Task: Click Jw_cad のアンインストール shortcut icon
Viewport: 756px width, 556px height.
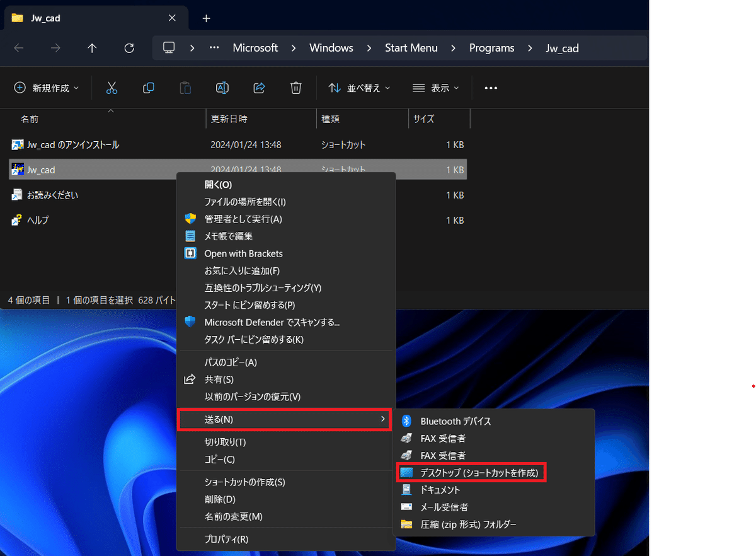Action: tap(18, 144)
